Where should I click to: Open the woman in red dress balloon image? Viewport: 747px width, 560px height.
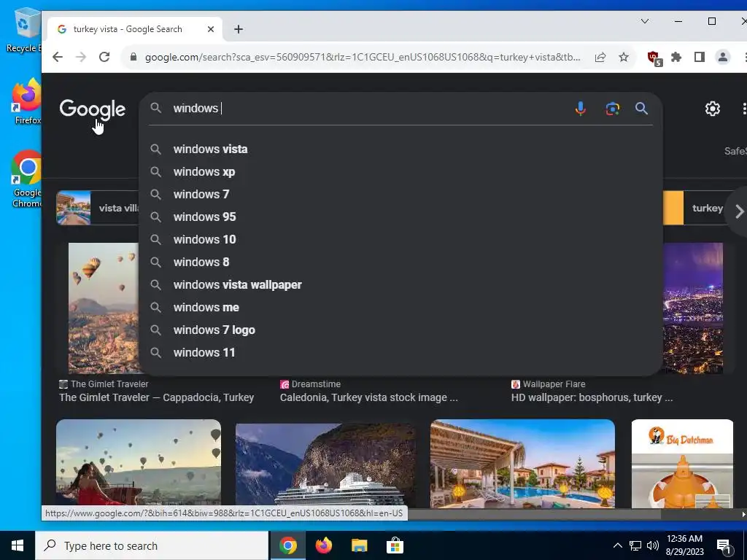[138, 463]
